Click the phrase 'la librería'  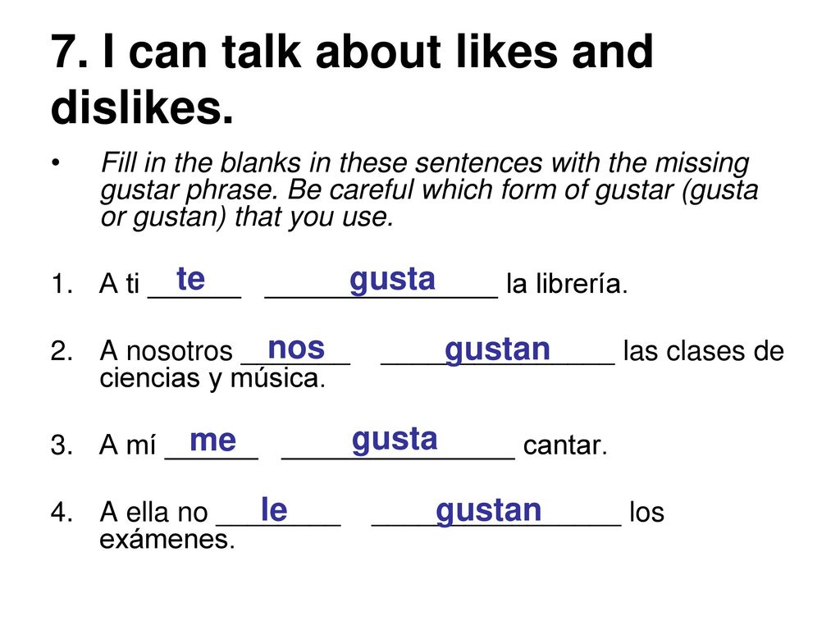pos(567,283)
